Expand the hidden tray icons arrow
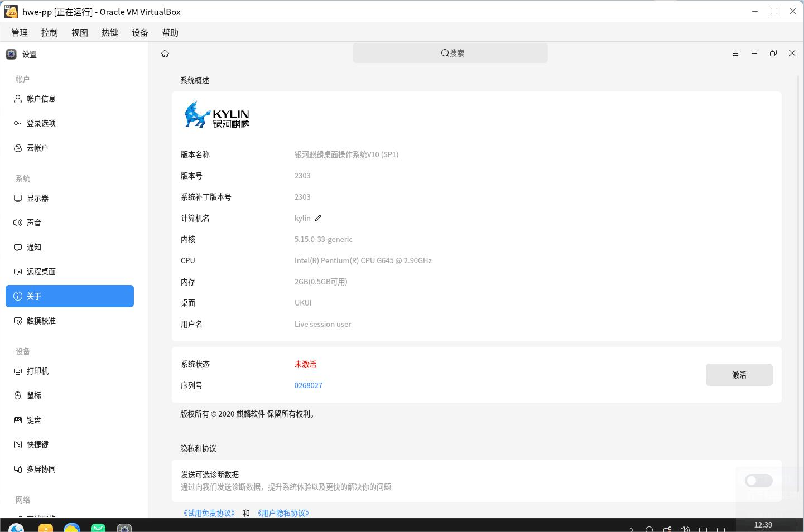804x532 pixels. tap(632, 529)
